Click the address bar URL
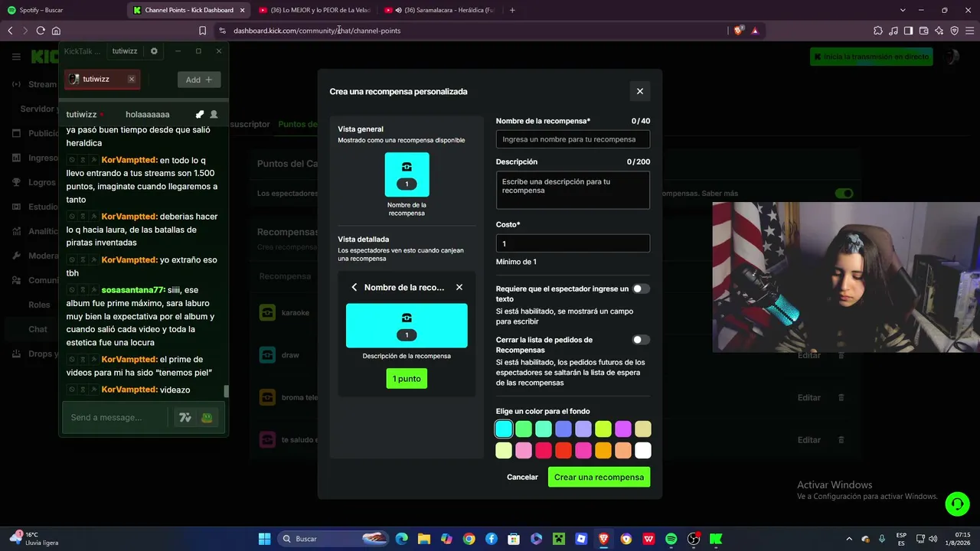Image resolution: width=980 pixels, height=551 pixels. point(317,31)
